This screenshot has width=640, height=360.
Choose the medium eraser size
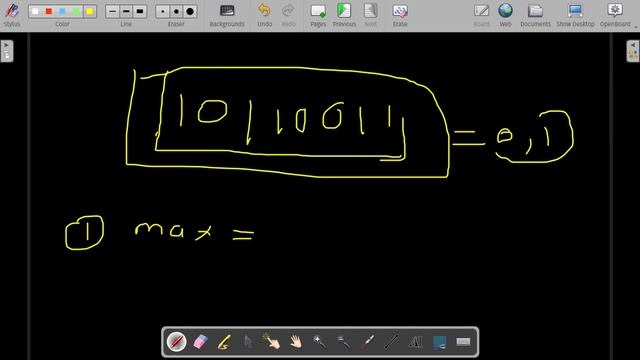(x=176, y=11)
